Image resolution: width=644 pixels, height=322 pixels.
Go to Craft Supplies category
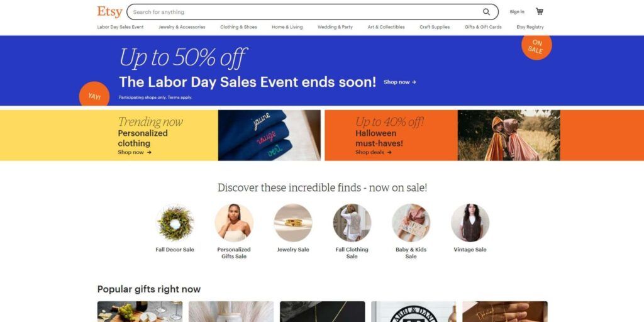click(x=435, y=27)
